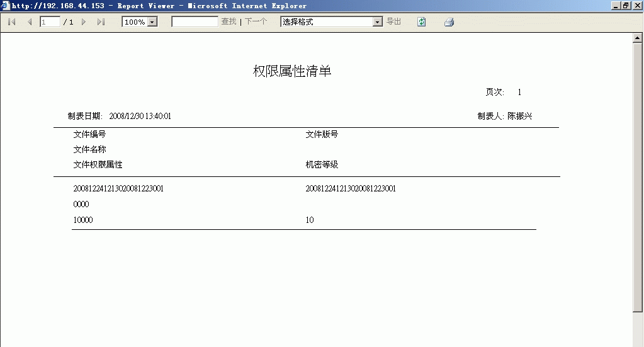Restore down the browser window
This screenshot has width=644, height=347.
(626, 5)
